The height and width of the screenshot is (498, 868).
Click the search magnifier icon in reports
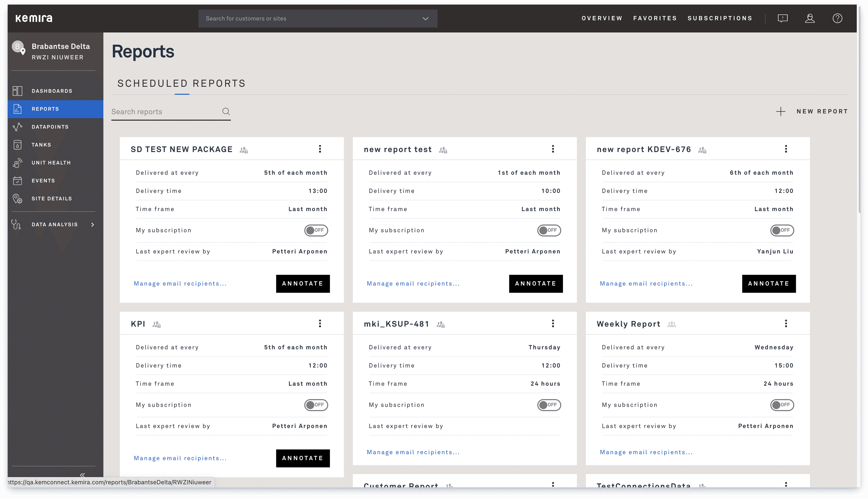tap(226, 111)
